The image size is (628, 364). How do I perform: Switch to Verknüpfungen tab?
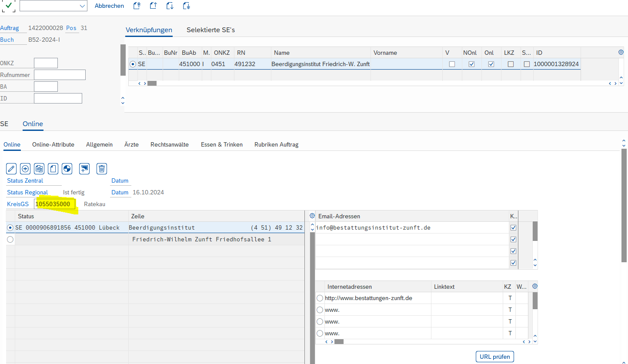coord(149,30)
